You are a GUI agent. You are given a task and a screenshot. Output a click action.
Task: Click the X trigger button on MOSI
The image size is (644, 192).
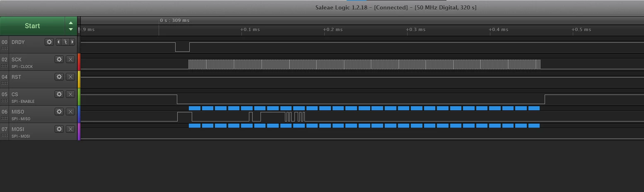(x=70, y=129)
